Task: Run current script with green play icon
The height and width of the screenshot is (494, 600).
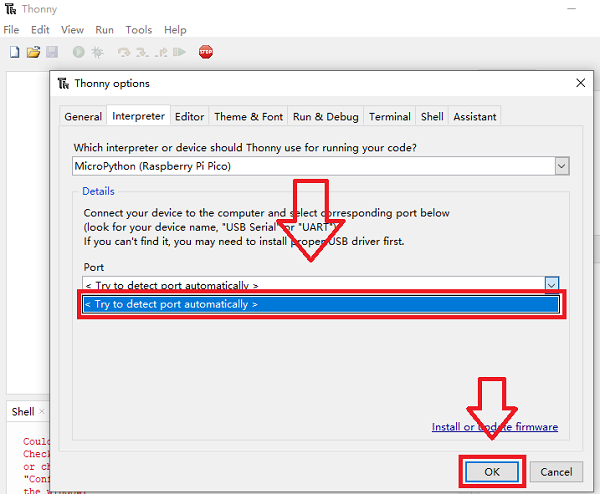Action: (x=78, y=52)
